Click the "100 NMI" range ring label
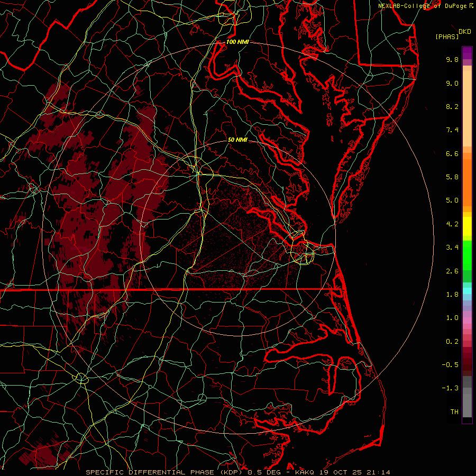The height and width of the screenshot is (476, 476). pos(237,42)
